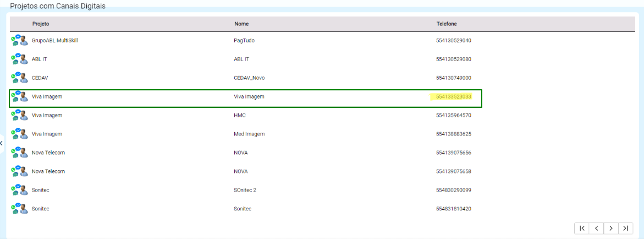Select Sonitec in the Nome column

pos(243,209)
